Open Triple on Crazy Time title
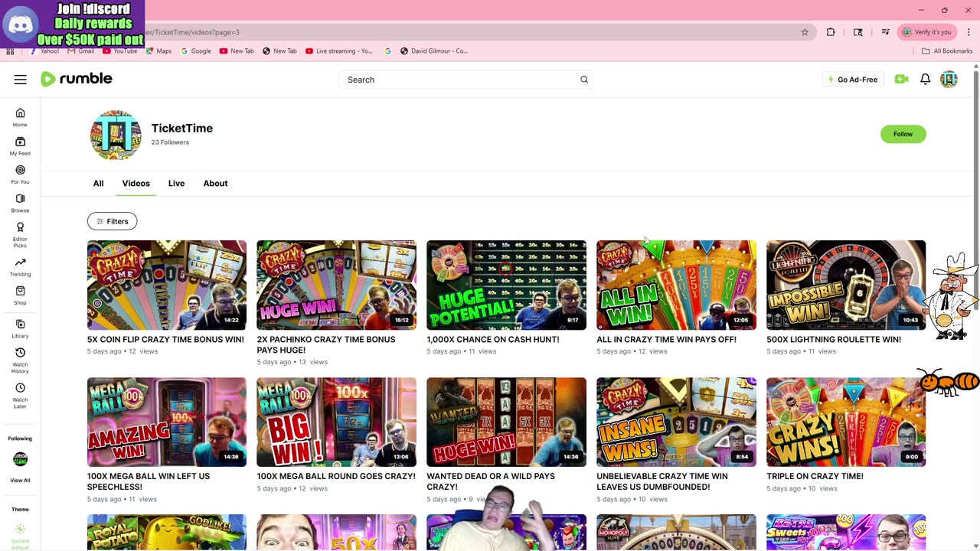The image size is (980, 551). tap(815, 477)
